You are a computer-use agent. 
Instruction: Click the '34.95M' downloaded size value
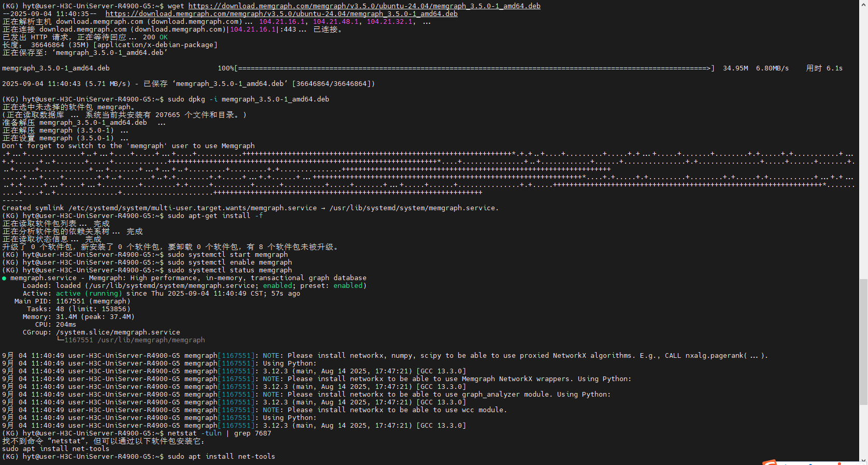click(x=735, y=68)
